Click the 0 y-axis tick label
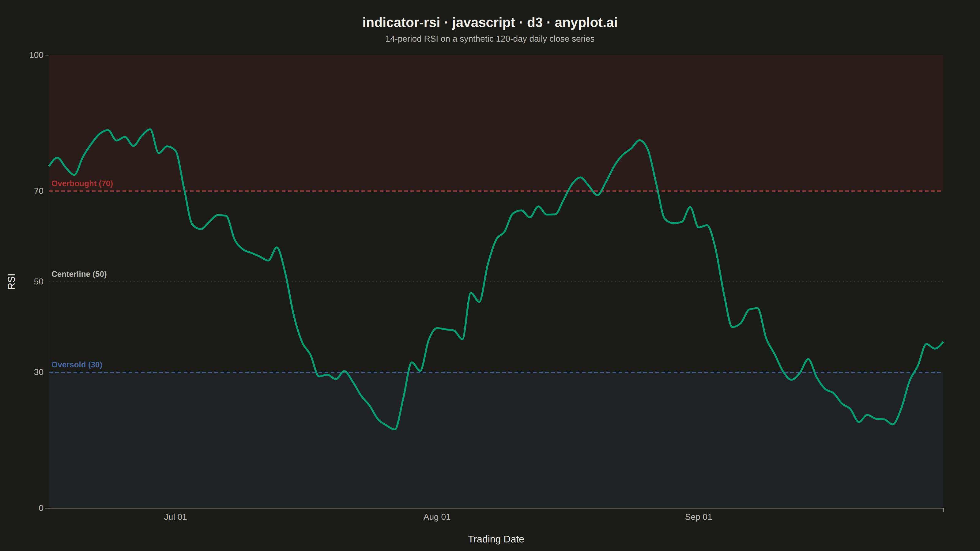This screenshot has height=551, width=980. pos(41,508)
